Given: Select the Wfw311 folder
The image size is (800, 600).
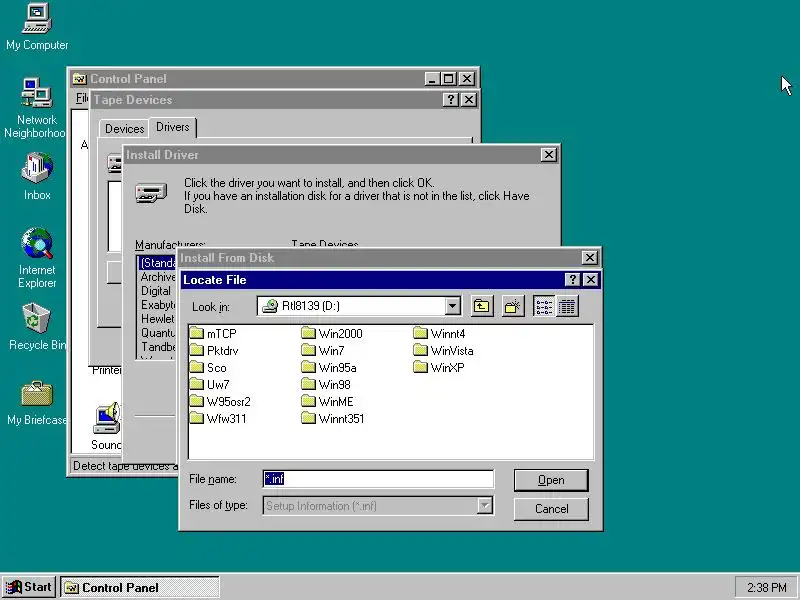Looking at the screenshot, I should (218, 419).
